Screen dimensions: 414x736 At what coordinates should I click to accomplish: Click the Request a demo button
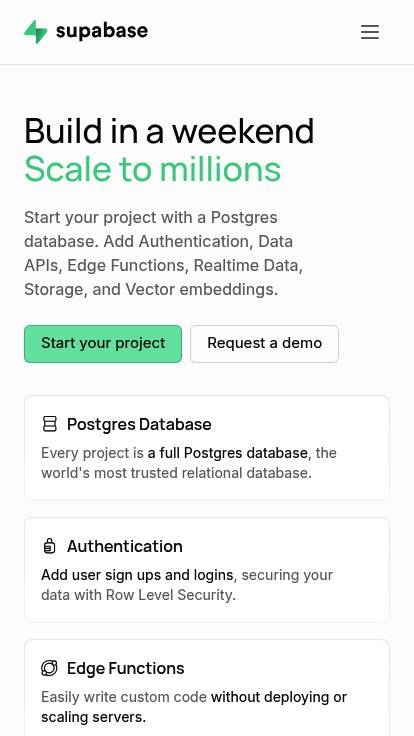tap(264, 344)
